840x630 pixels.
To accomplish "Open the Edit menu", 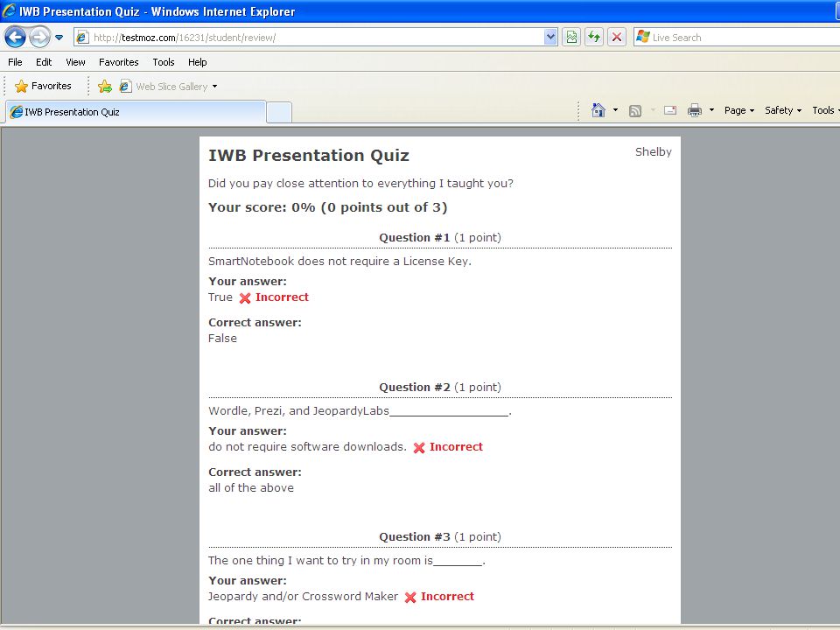I will (44, 62).
